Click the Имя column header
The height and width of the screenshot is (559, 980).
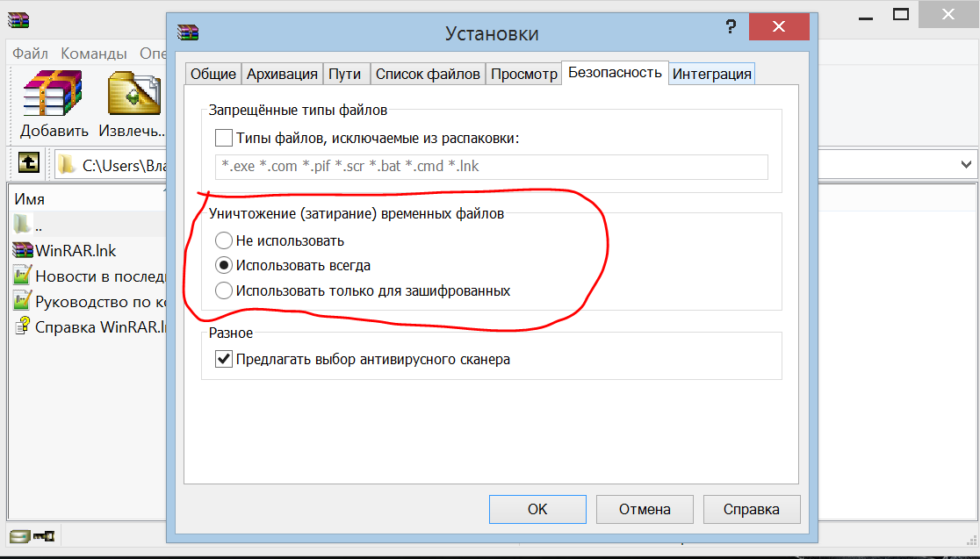tap(30, 199)
